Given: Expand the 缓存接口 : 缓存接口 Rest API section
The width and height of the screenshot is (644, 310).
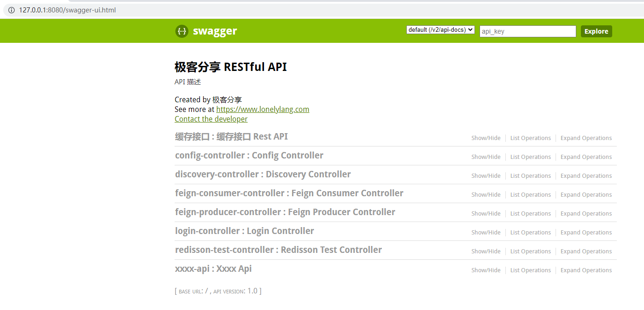Looking at the screenshot, I should 231,137.
